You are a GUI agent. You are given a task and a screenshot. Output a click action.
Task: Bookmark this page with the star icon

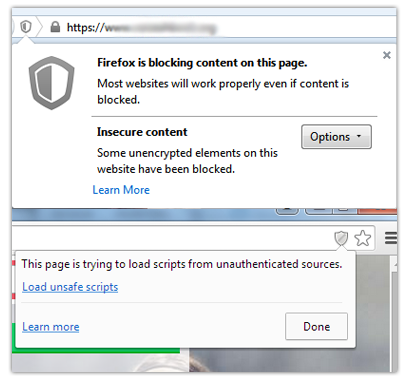[x=362, y=238]
